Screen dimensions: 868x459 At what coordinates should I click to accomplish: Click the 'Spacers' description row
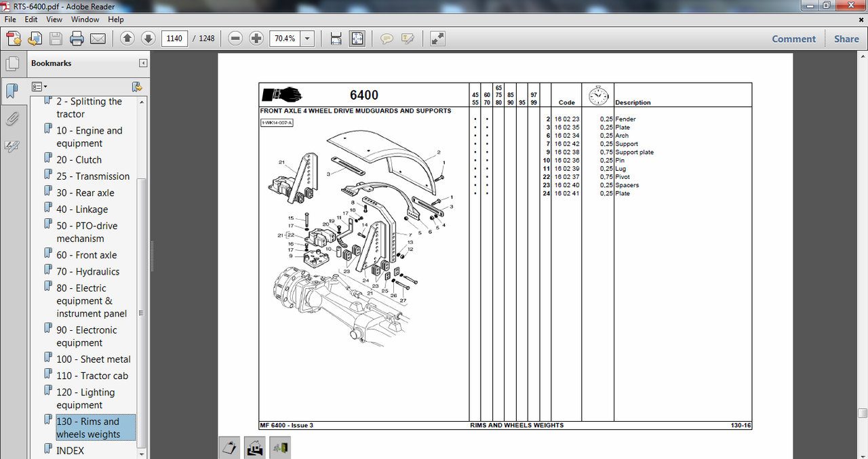627,185
